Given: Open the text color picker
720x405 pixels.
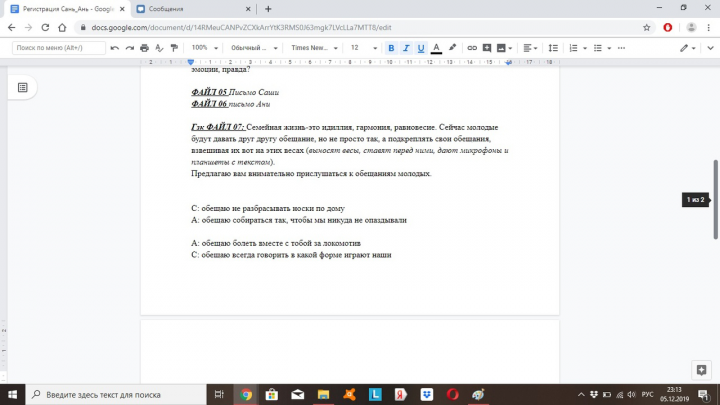Looking at the screenshot, I should click(x=436, y=48).
